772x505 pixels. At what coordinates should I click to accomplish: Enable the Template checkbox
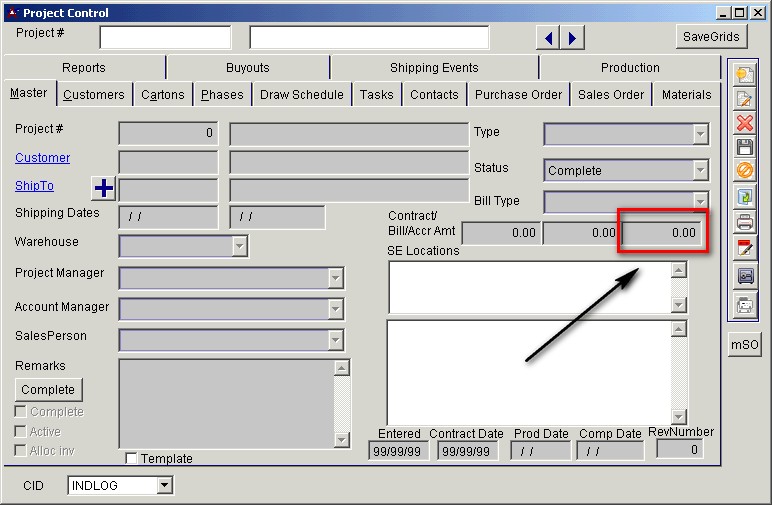[x=132, y=458]
